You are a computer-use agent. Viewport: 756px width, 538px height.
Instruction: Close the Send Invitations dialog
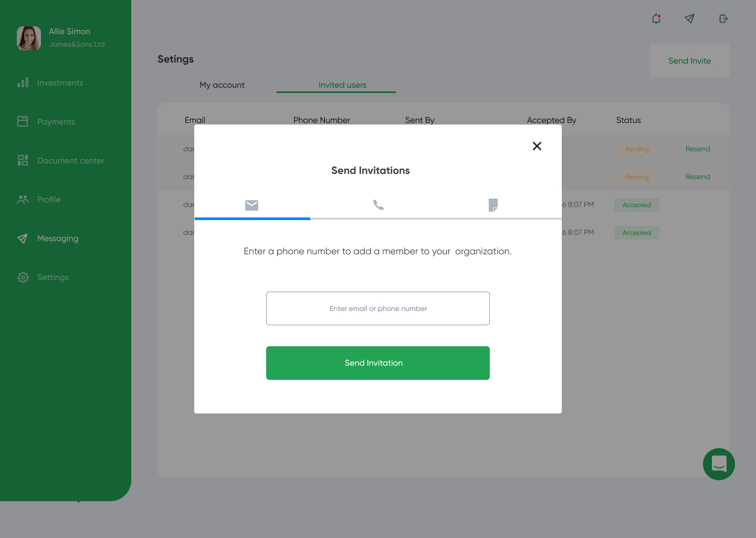click(537, 146)
